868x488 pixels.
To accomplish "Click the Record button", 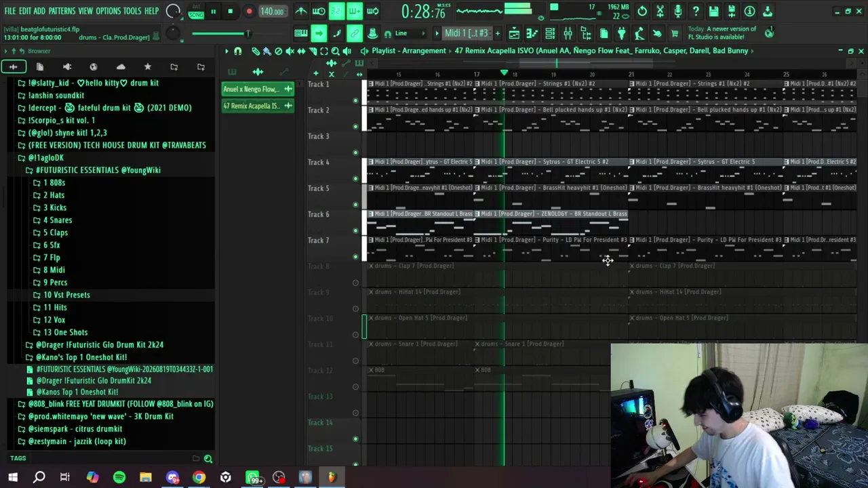I will (x=249, y=12).
